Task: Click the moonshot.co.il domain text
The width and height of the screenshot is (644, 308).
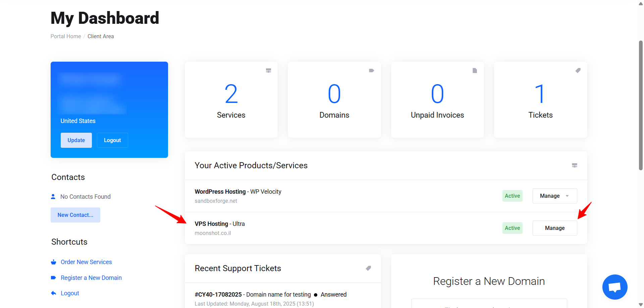Action: [213, 233]
